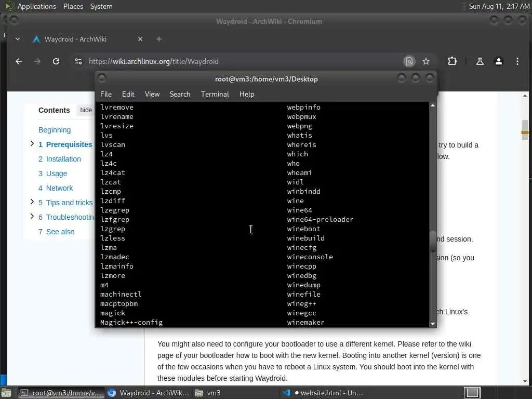This screenshot has width=532, height=399.
Task: Open the search-in-page lens icon in address bar
Action: click(409, 61)
